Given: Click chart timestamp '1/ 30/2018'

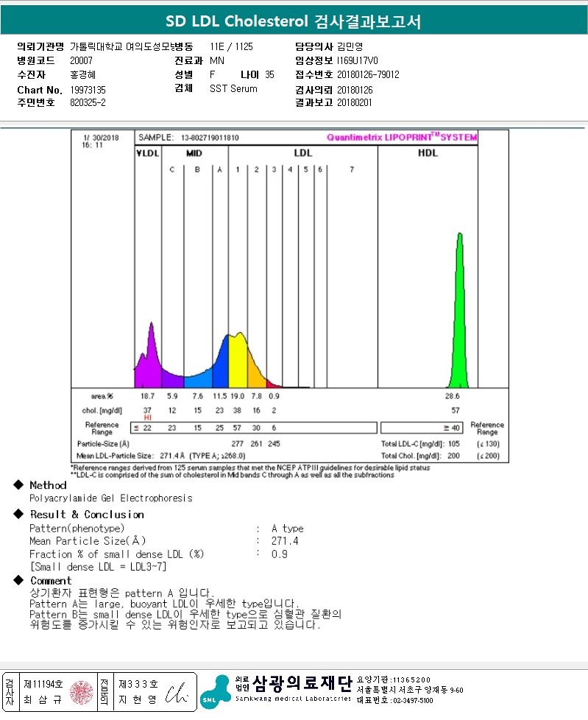Looking at the screenshot, I should (101, 138).
